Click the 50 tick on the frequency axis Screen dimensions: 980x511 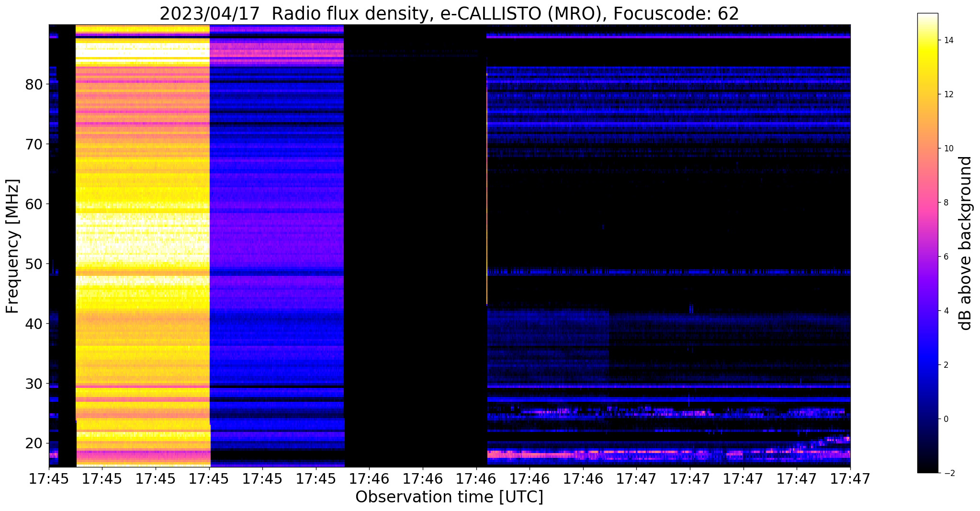click(34, 264)
